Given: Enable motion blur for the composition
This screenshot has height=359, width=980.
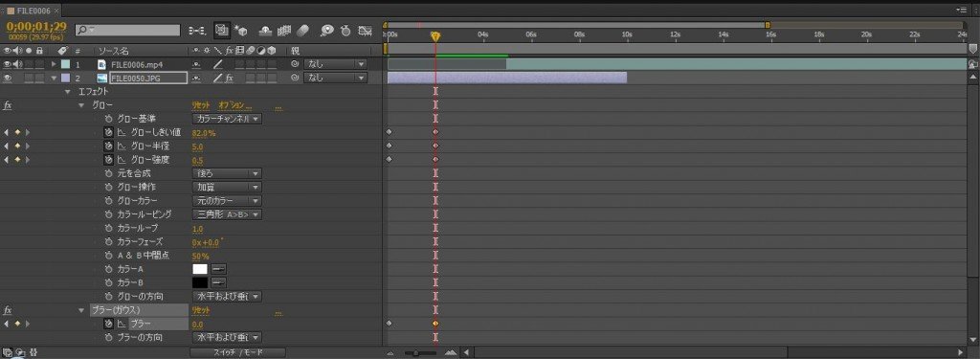Looking at the screenshot, I should (302, 30).
